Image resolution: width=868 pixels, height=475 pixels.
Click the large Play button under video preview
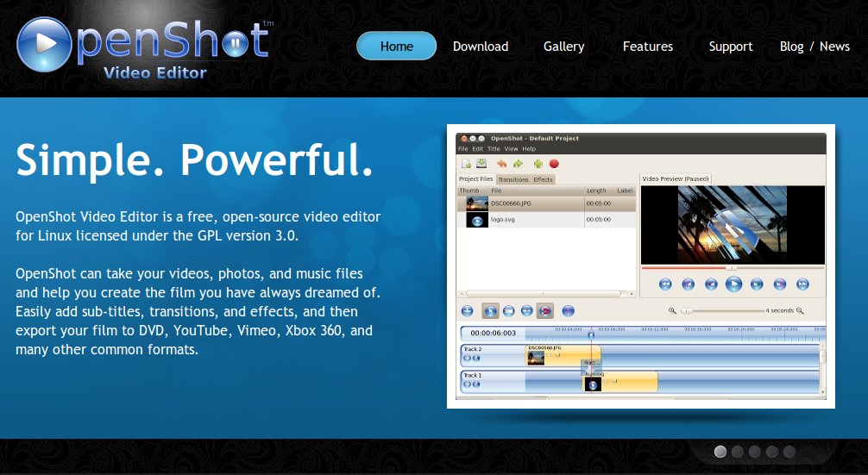(733, 284)
